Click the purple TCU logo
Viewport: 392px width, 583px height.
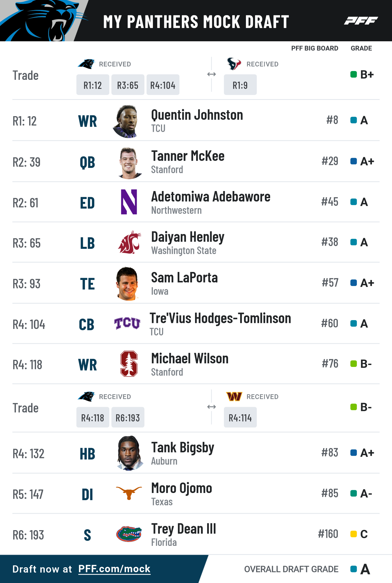[x=127, y=323]
